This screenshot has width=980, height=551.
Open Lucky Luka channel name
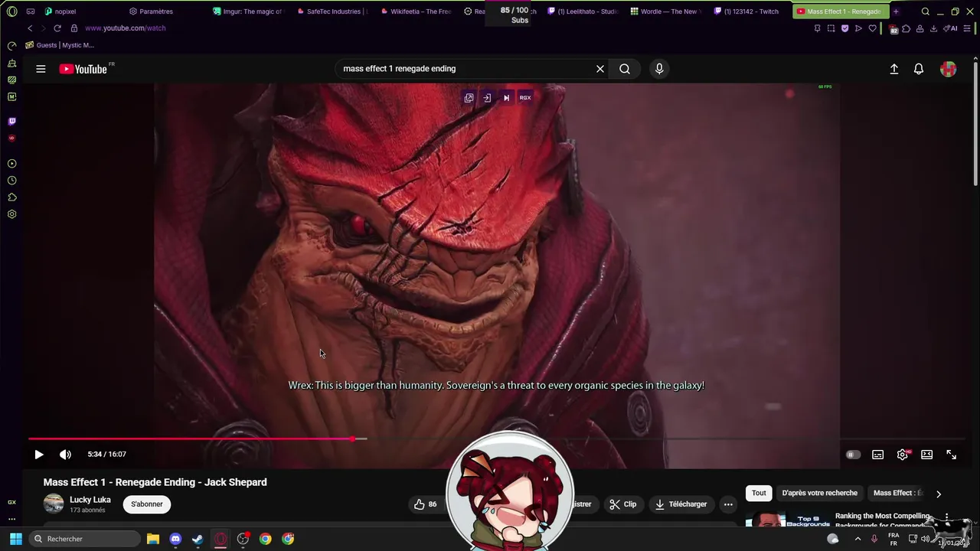tap(90, 500)
